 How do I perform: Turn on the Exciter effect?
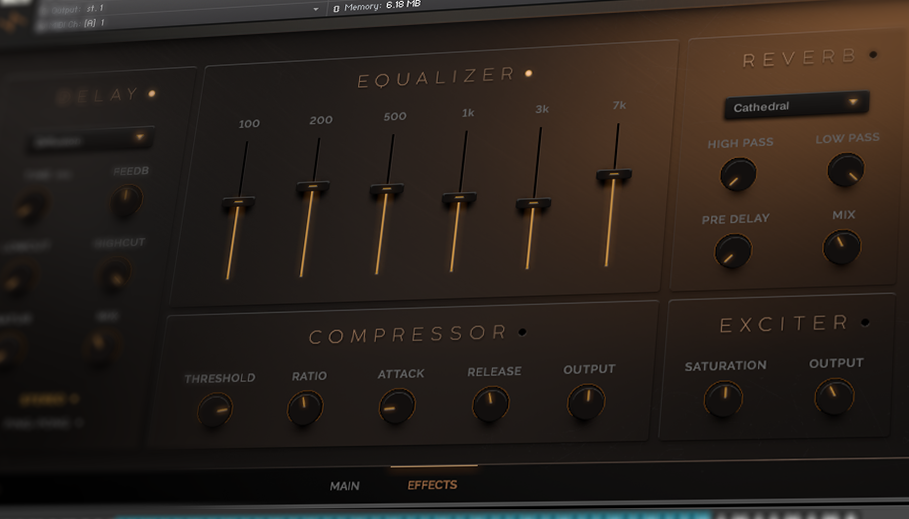point(865,322)
